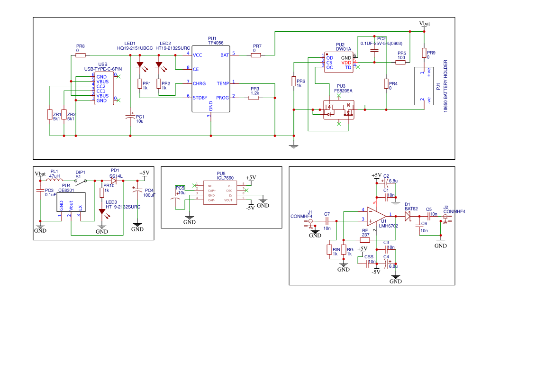Select the 18650 battery holder PJ1

tap(425, 86)
